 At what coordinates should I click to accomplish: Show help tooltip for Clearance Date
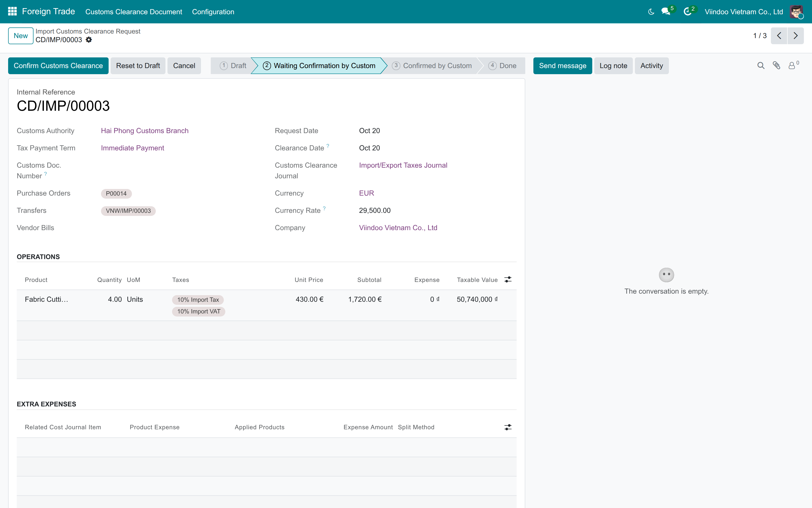pos(328,146)
